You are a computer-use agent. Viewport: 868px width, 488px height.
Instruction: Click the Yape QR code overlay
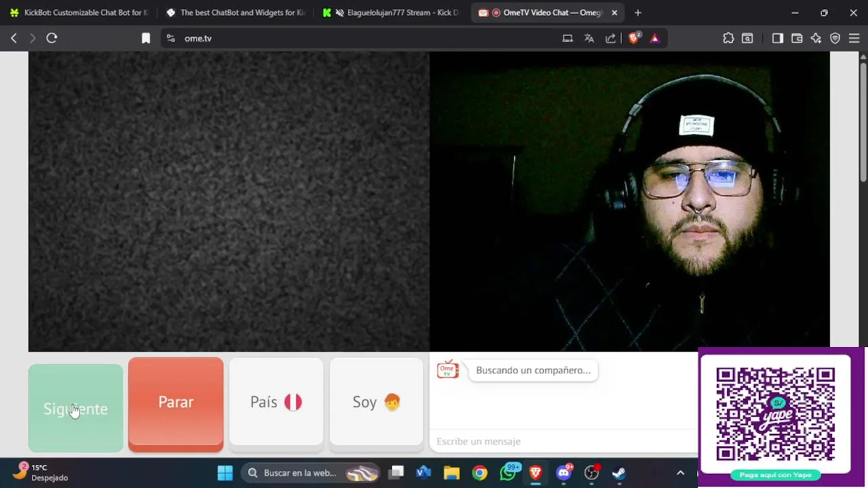pyautogui.click(x=776, y=414)
